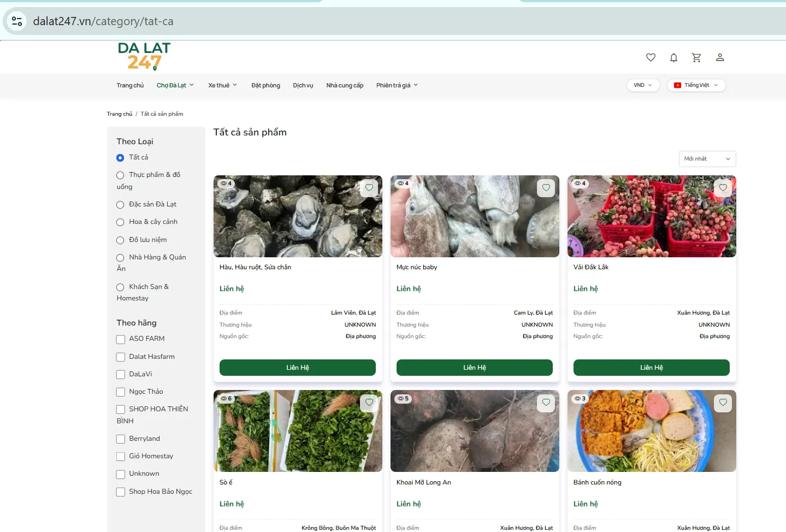Open the VND currency dropdown
The image size is (786, 532).
tap(643, 85)
